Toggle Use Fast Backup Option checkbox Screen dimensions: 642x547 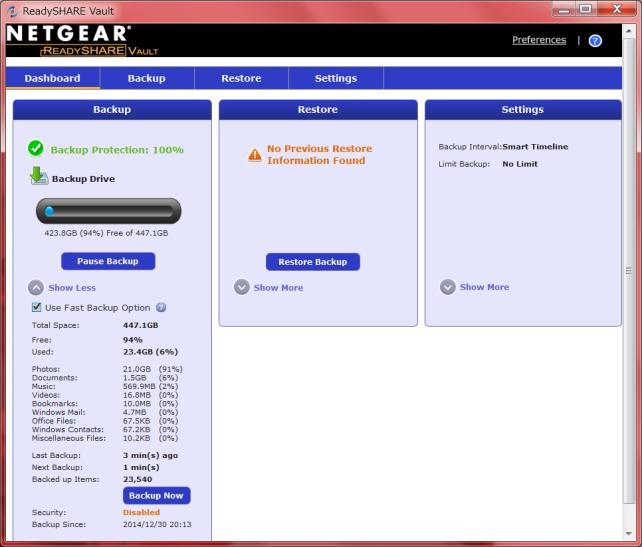(36, 307)
